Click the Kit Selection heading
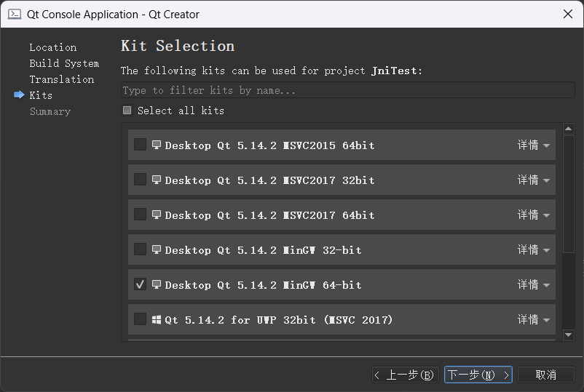The image size is (584, 392). click(178, 46)
